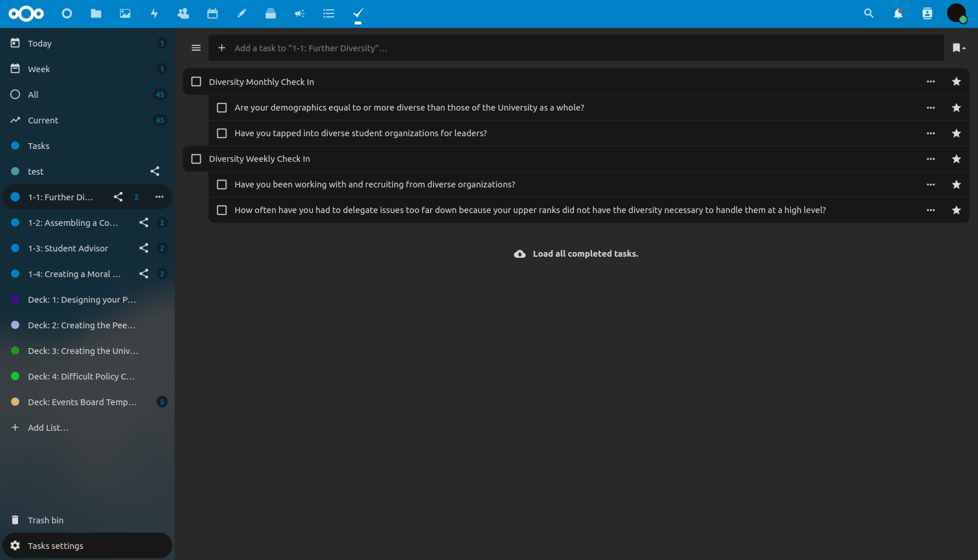
Task: Open the three-dot menu on Diversity Weekly Check In
Action: coord(931,158)
